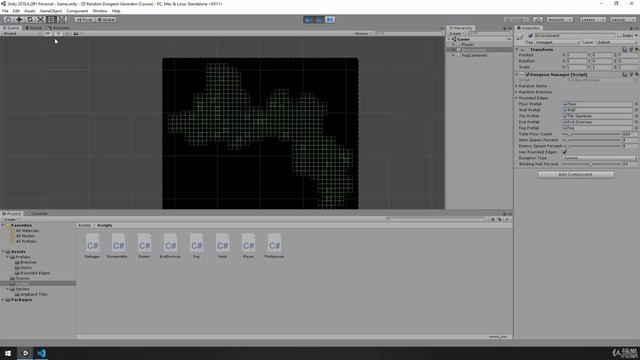This screenshot has width=640, height=360.
Task: Select the Scale tool
Action: coord(40,20)
